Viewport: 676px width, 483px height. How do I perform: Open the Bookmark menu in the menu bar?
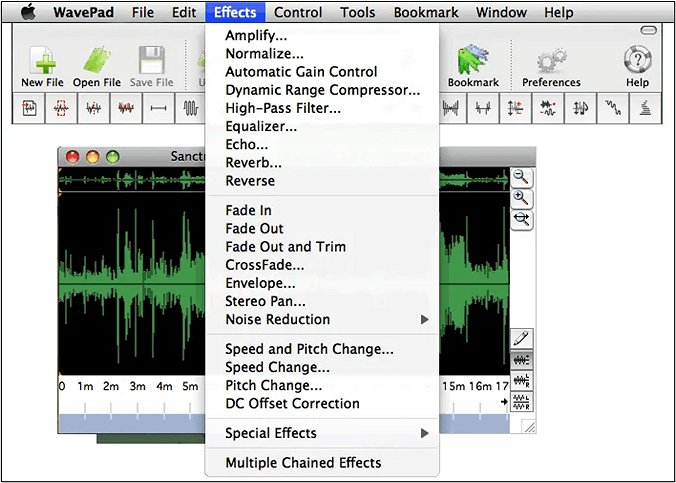426,13
